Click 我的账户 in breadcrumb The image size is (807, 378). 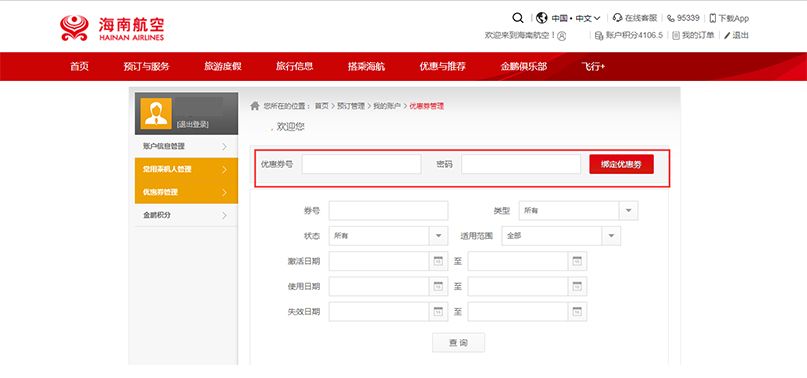click(387, 106)
